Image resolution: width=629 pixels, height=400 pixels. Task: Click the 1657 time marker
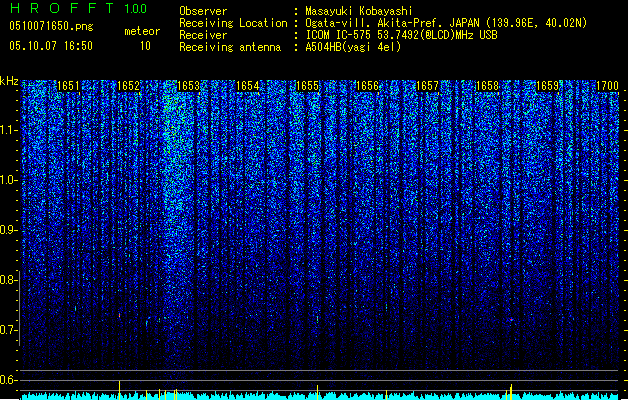[427, 86]
